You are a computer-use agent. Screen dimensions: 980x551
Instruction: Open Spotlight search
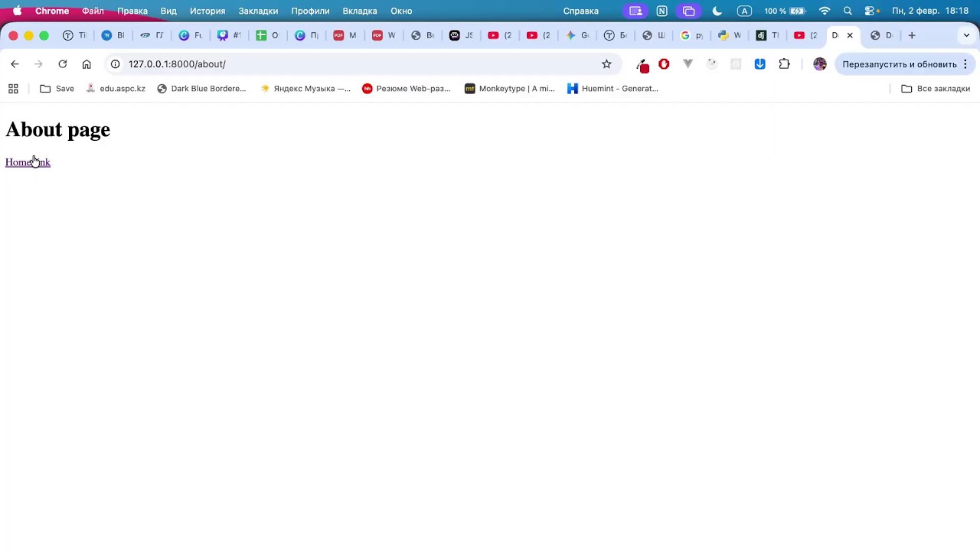[x=848, y=11]
